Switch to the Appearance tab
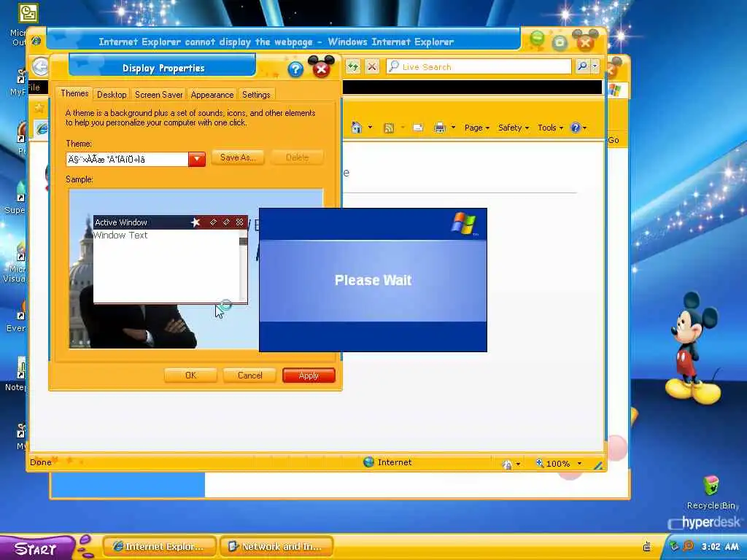The image size is (747, 560). pos(212,94)
